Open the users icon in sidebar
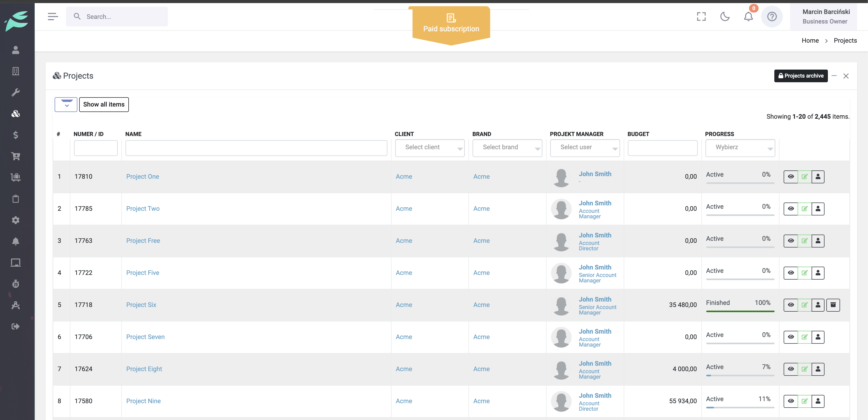This screenshot has width=868, height=420. pos(16,50)
